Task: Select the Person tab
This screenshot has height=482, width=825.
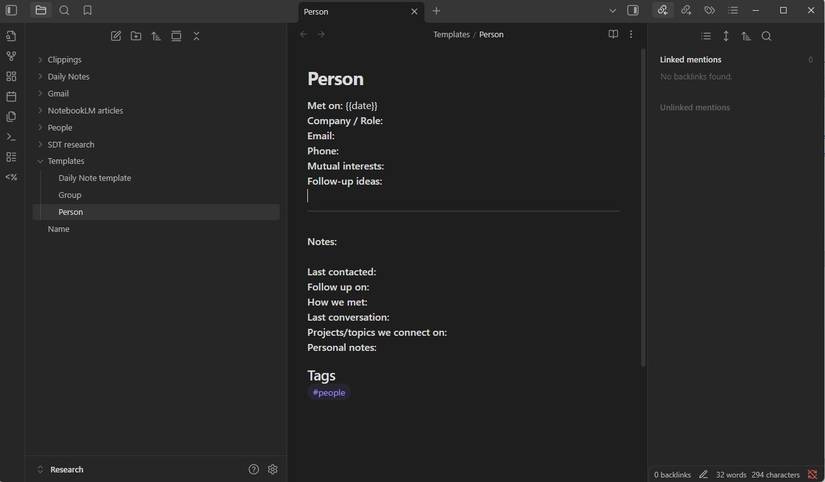Action: tap(361, 12)
